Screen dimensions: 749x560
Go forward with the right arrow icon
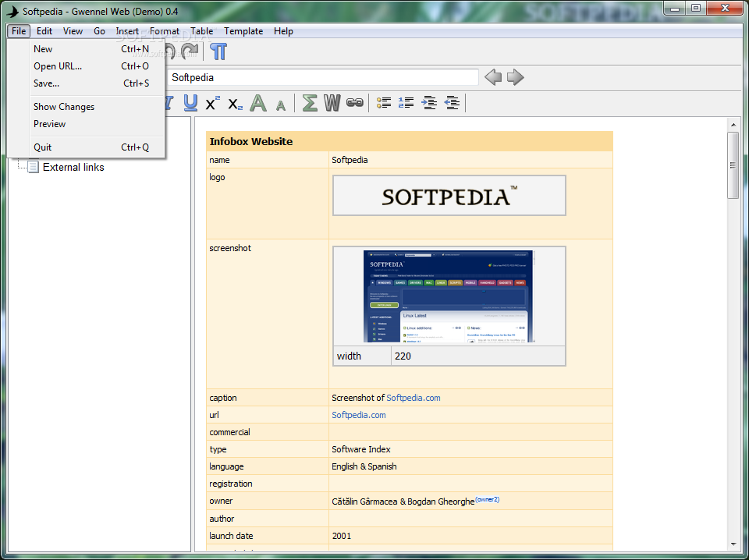coord(516,77)
